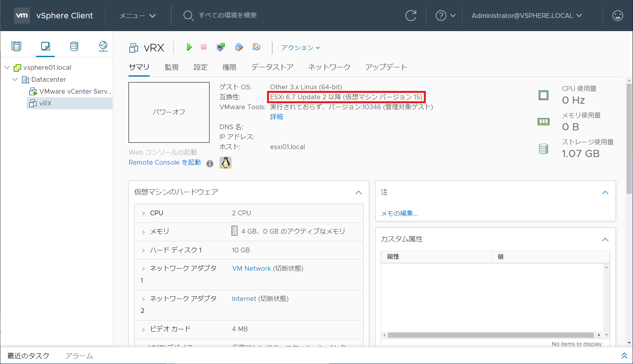633x364 pixels.
Task: Expand the ネットワーク アダプタ 1 row
Action: point(143,269)
